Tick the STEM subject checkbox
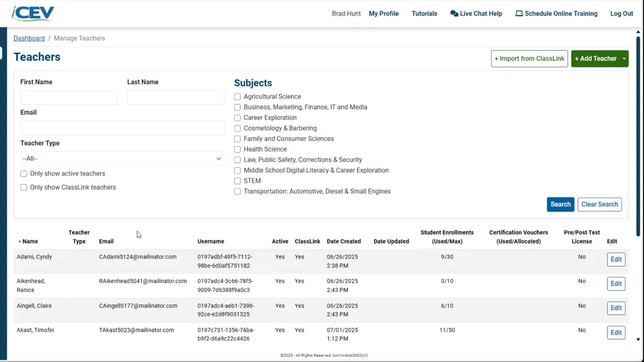 pyautogui.click(x=237, y=181)
